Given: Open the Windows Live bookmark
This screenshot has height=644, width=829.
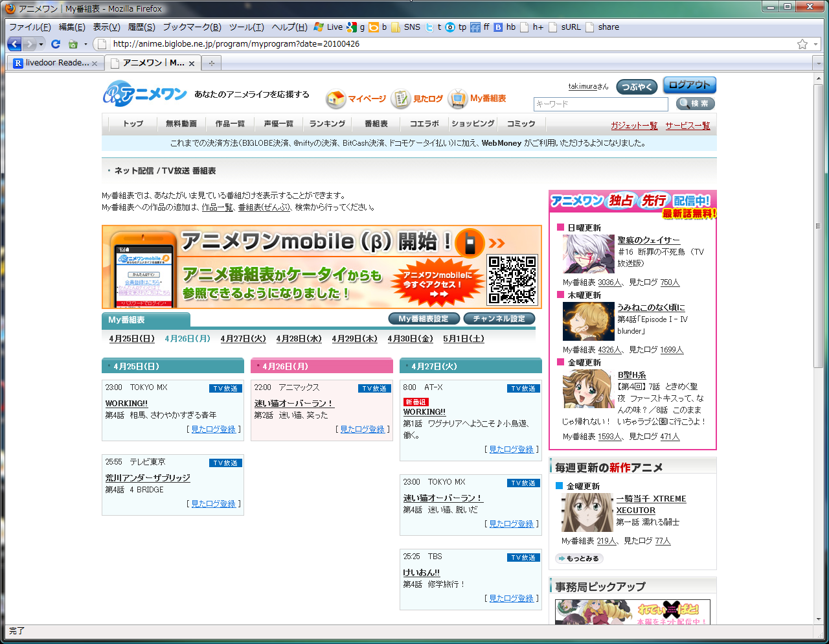Looking at the screenshot, I should coord(328,27).
